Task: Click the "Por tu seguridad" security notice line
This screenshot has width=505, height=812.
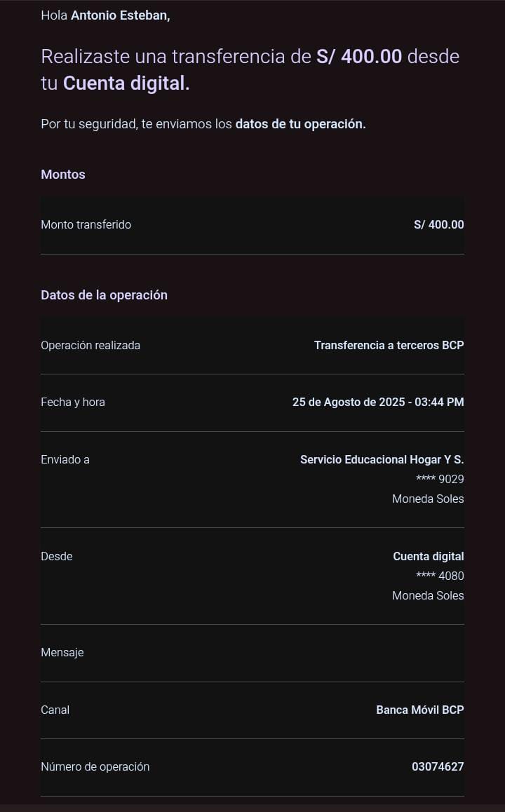Action: click(203, 124)
